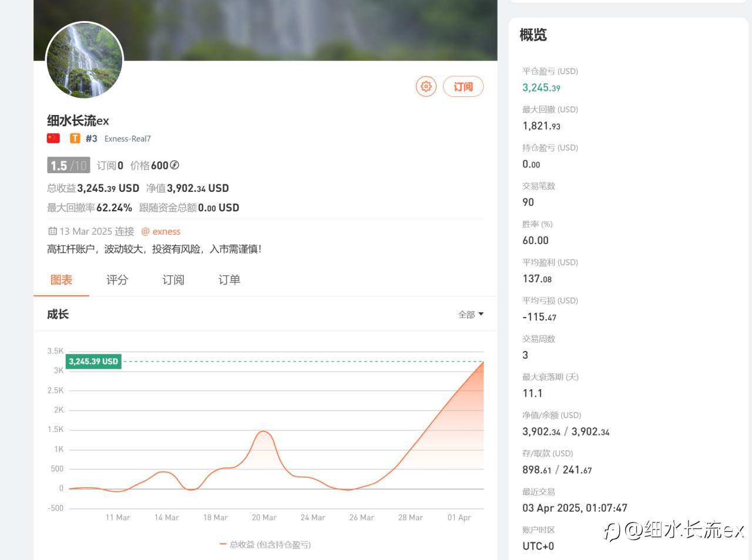Click the 存/取款 value 898.61 / 241.67

[557, 470]
